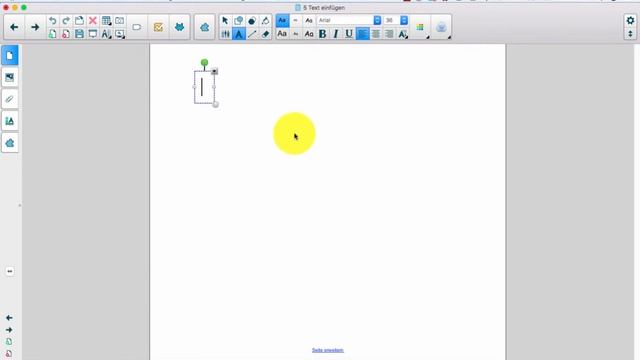Viewport: 640px width, 360px height.
Task: Select the bottom-right Aa text style preset
Action: click(x=309, y=34)
